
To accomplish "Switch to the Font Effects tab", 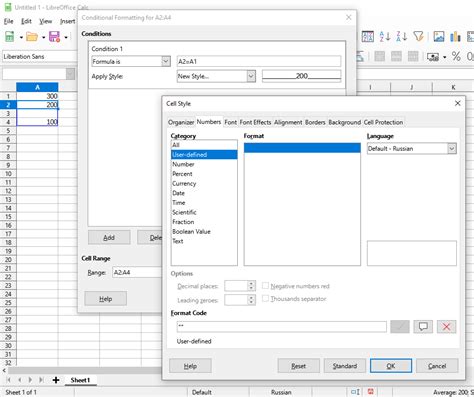I will (x=255, y=122).
